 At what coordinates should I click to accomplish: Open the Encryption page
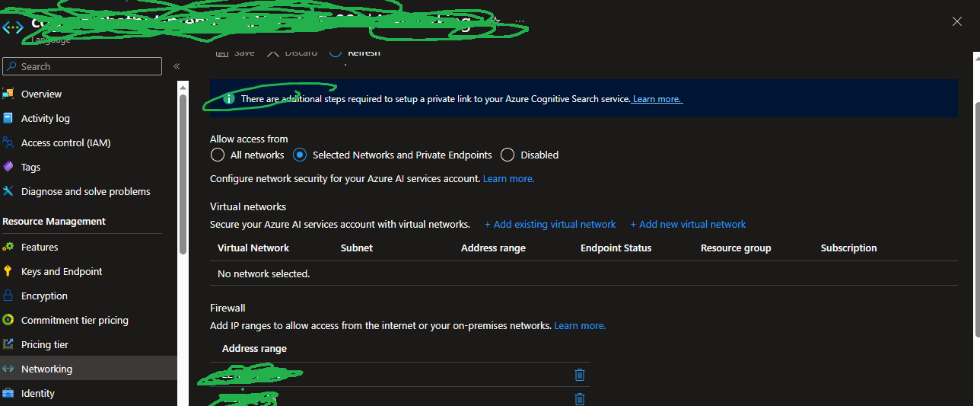click(x=44, y=296)
